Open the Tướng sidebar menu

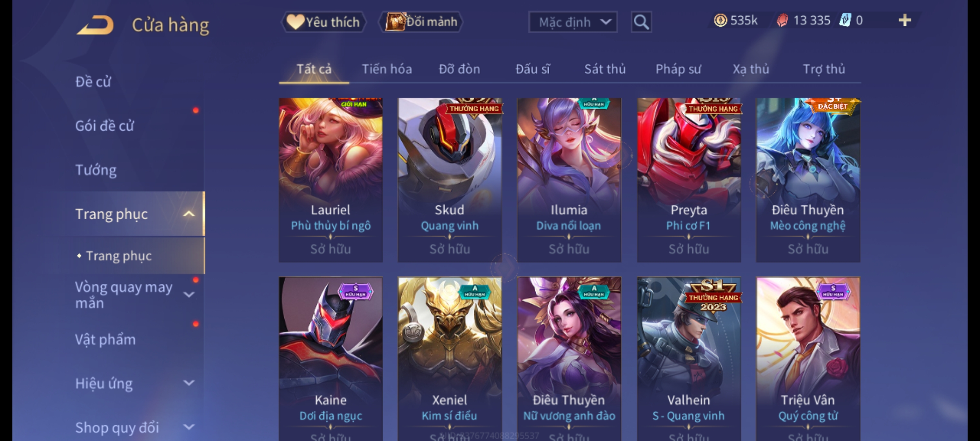(x=96, y=170)
